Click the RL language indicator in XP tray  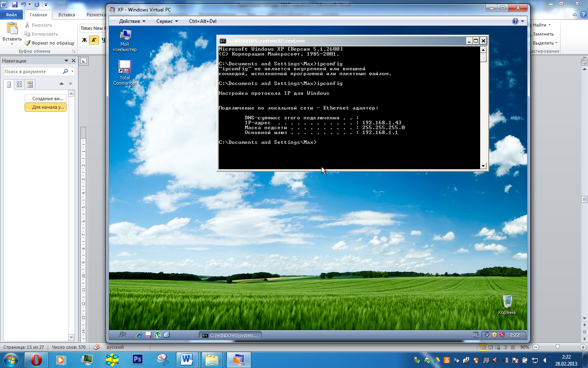coord(476,335)
